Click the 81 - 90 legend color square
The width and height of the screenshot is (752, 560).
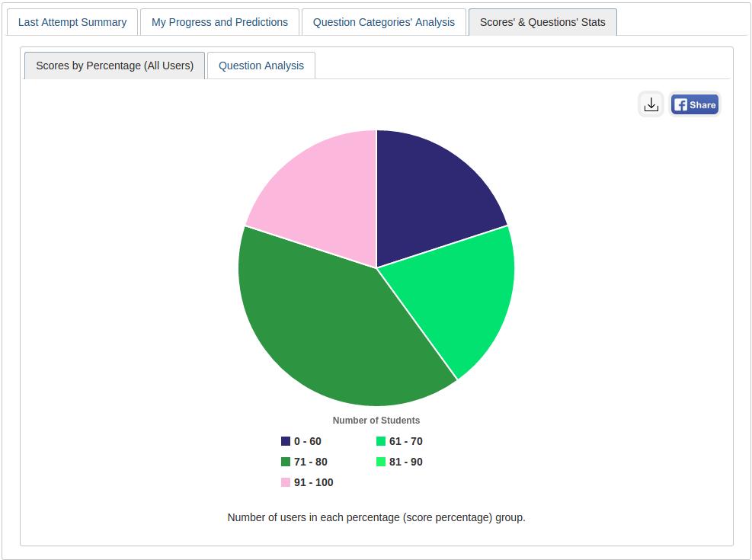[381, 462]
